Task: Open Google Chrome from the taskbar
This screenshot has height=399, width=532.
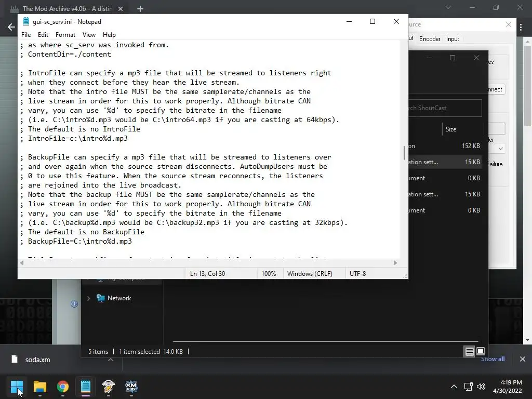Action: pyautogui.click(x=63, y=387)
